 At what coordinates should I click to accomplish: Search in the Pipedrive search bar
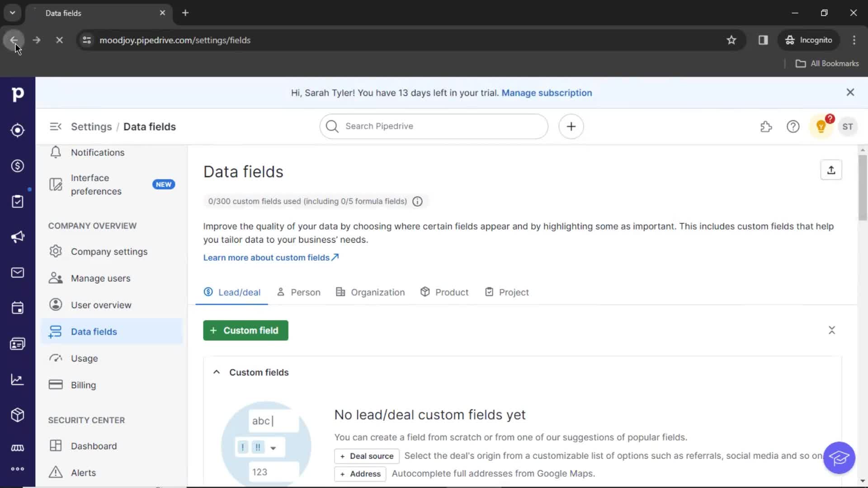coord(434,126)
